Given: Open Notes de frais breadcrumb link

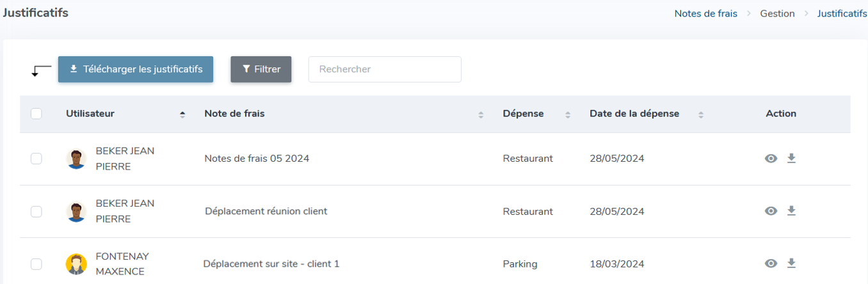Looking at the screenshot, I should [x=705, y=13].
